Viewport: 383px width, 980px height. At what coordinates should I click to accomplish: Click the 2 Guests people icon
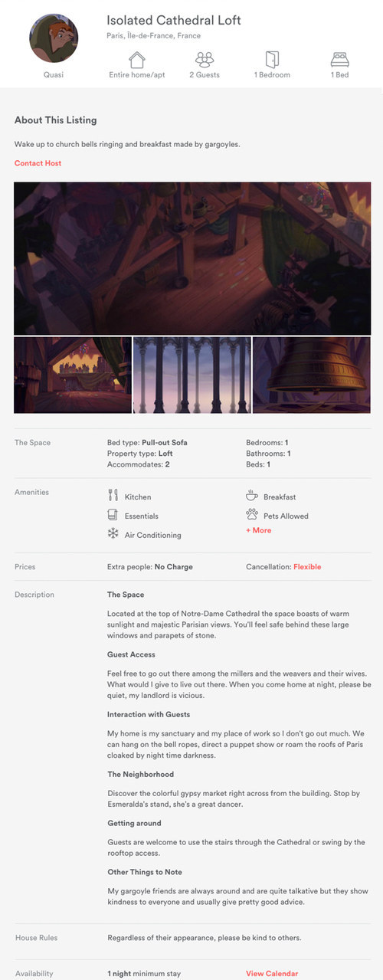click(x=205, y=60)
